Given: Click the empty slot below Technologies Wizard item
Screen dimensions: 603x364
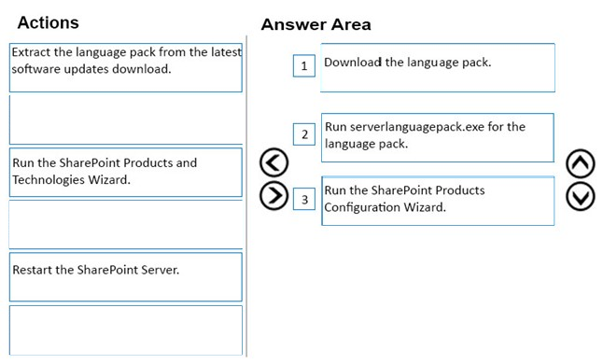Looking at the screenshot, I should click(126, 225).
